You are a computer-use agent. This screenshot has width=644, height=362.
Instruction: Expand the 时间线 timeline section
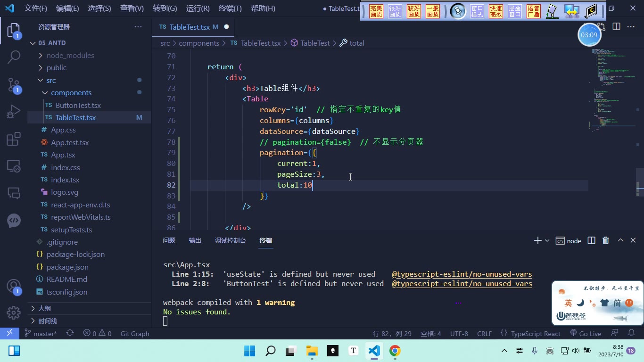[47, 321]
